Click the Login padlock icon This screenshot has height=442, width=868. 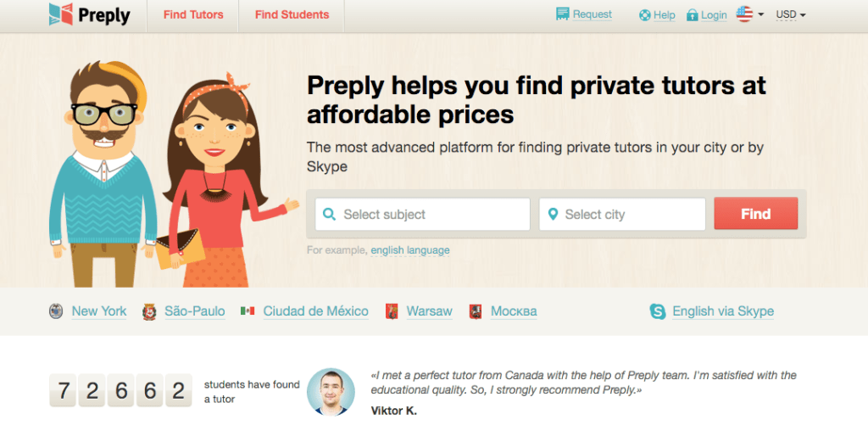(x=692, y=15)
